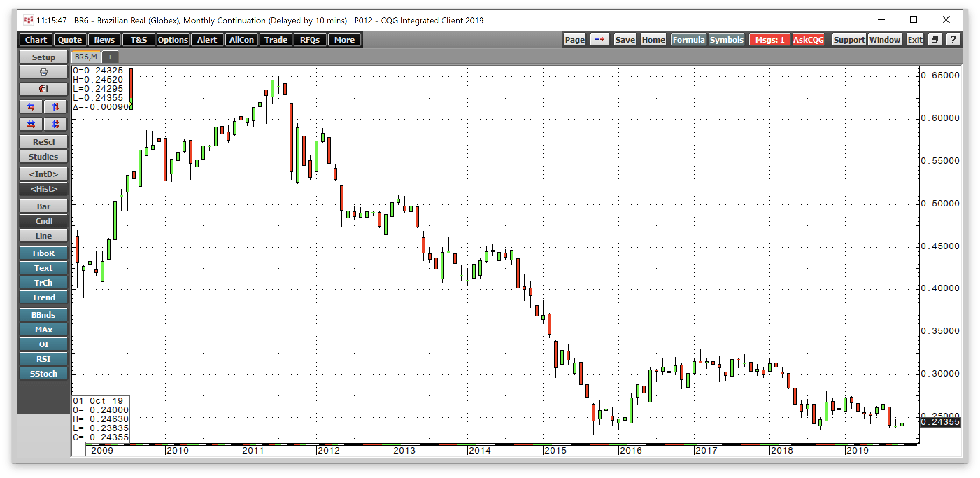Click the restore window icon in toolbar

(x=935, y=40)
